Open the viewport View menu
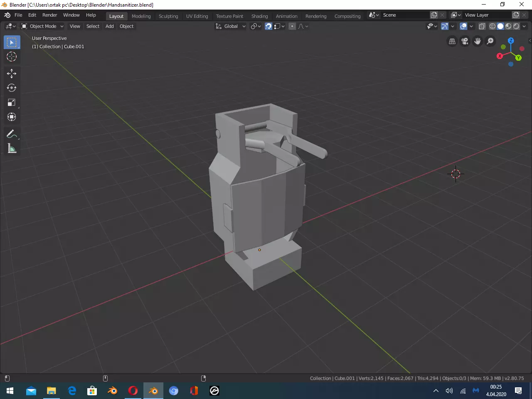The width and height of the screenshot is (532, 399). 75,26
